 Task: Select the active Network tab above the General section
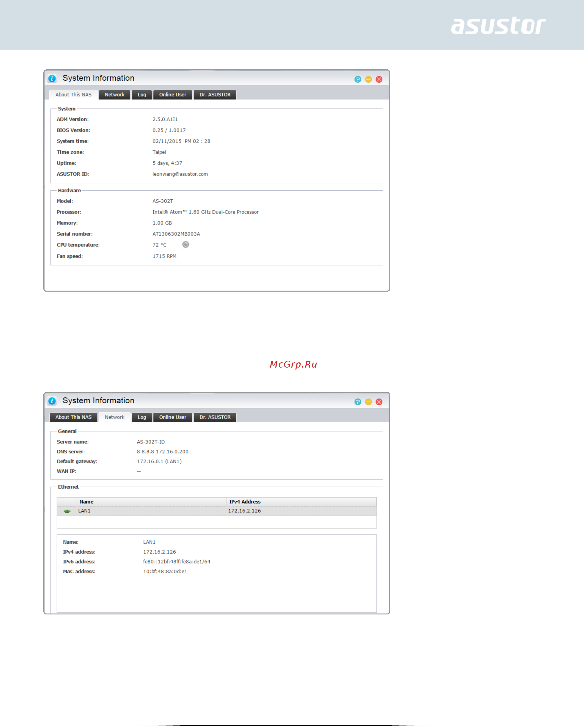[115, 417]
